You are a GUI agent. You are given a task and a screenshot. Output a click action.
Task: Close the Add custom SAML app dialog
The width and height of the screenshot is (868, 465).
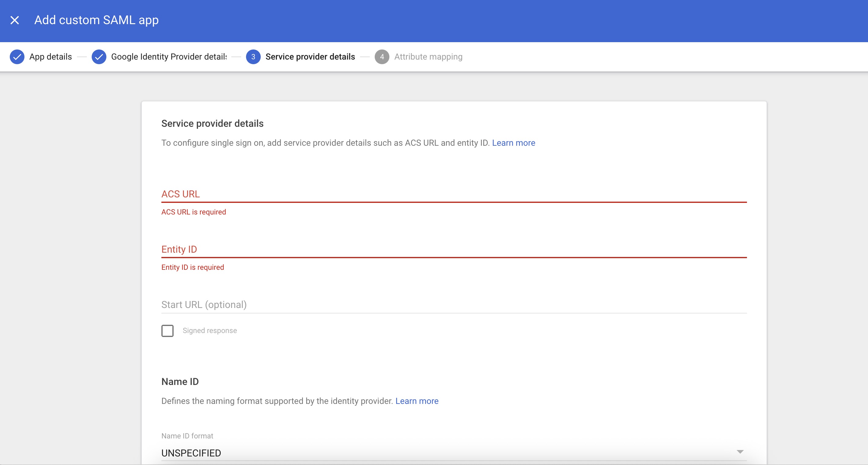click(14, 20)
